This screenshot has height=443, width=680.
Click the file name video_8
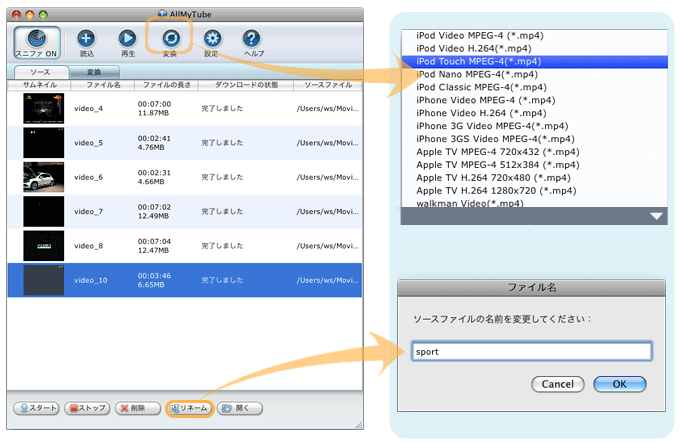pyautogui.click(x=88, y=246)
